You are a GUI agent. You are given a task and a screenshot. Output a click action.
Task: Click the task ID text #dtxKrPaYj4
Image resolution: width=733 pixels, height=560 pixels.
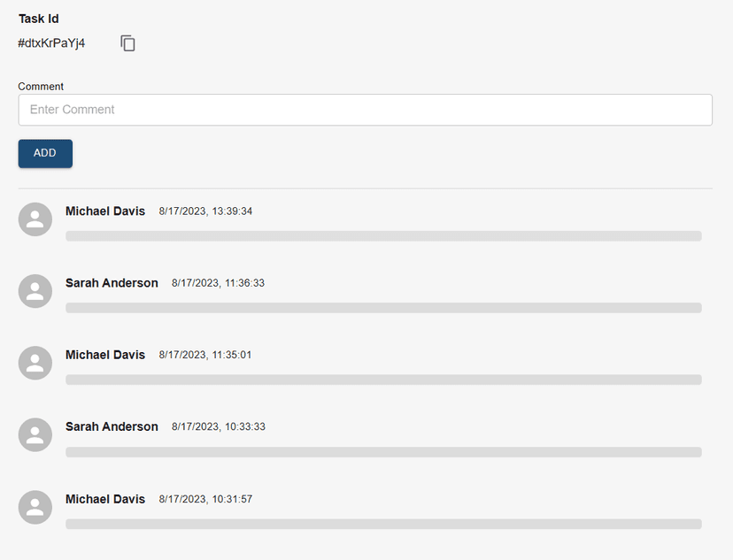(51, 43)
